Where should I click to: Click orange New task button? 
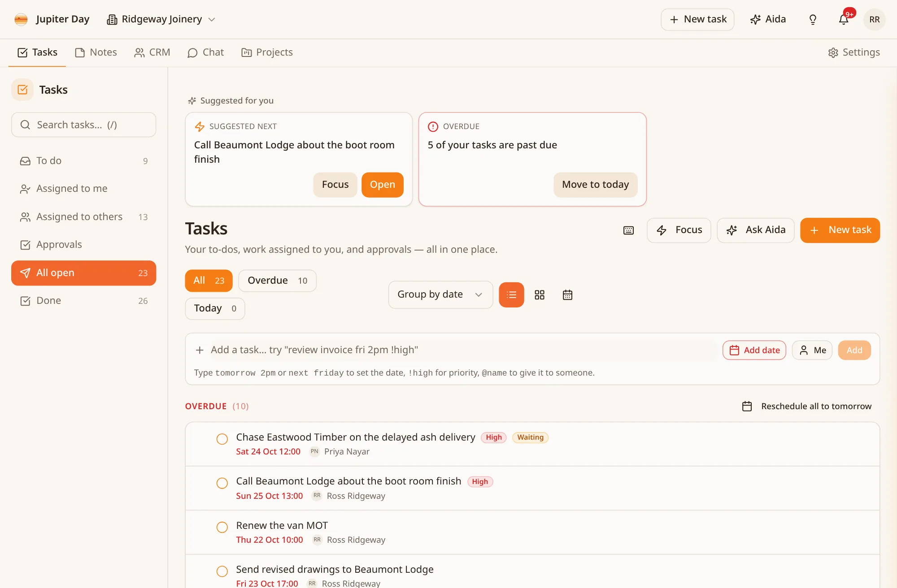tap(840, 230)
